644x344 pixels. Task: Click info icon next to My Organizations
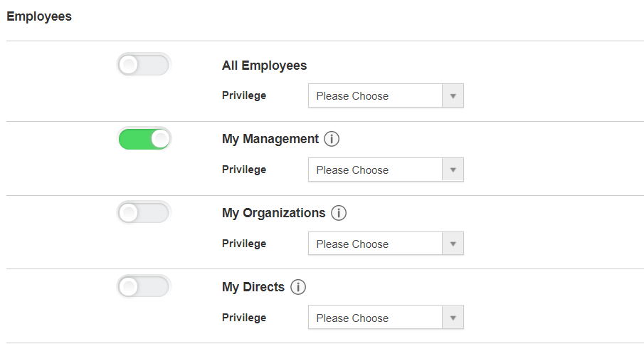click(339, 213)
